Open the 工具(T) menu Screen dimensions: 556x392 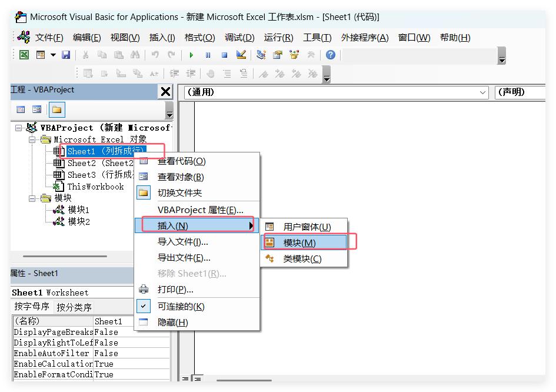coord(317,37)
